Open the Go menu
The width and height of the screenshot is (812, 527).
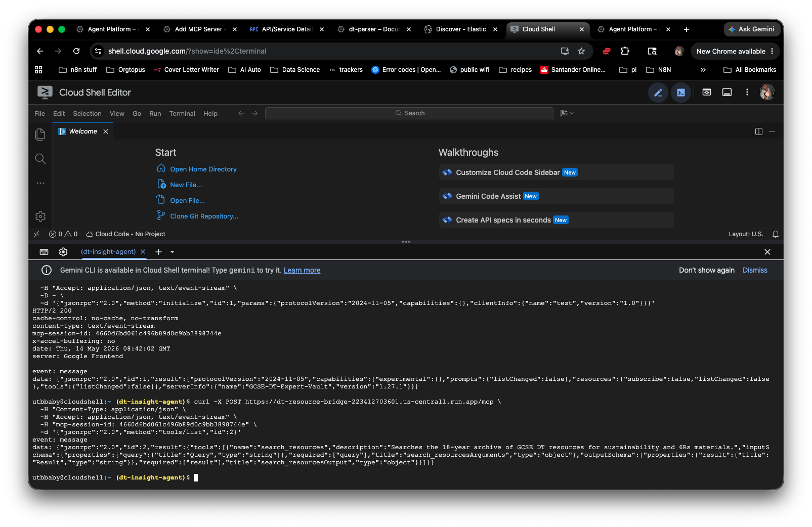pyautogui.click(x=137, y=113)
